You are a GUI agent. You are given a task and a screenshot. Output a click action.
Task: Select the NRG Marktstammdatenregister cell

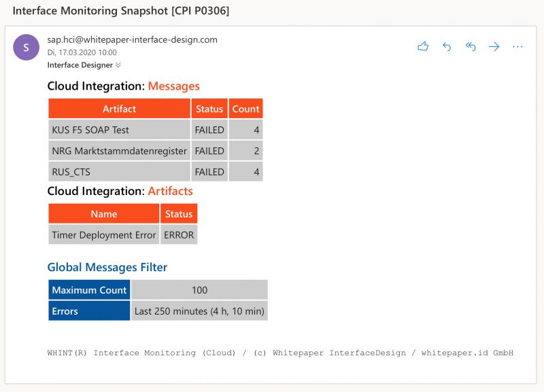120,151
